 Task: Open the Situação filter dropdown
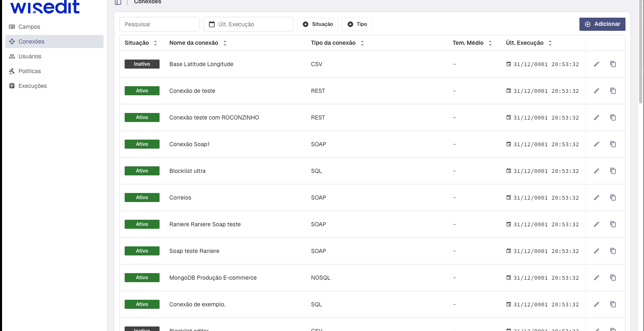click(x=317, y=24)
